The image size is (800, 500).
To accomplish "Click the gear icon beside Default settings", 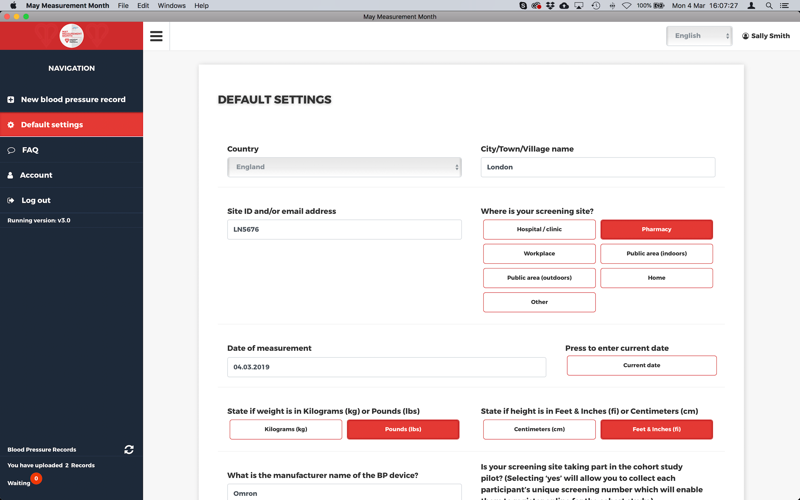I will (x=11, y=124).
